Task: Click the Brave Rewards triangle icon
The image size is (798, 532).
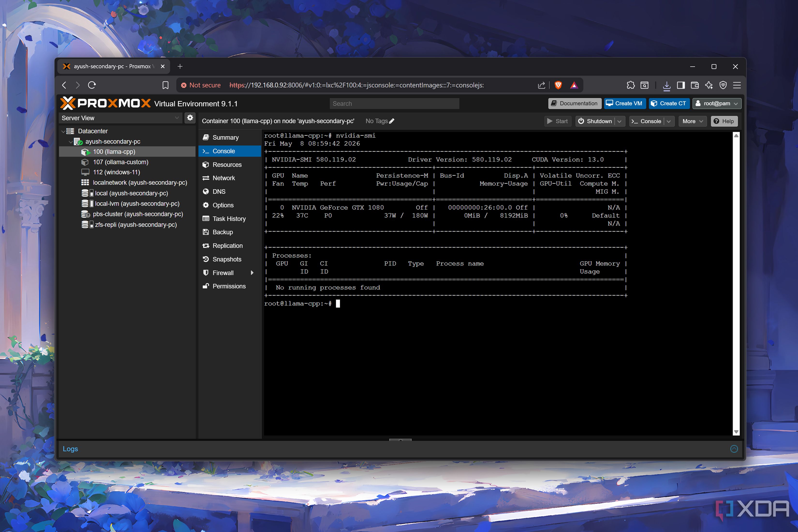Action: click(574, 85)
